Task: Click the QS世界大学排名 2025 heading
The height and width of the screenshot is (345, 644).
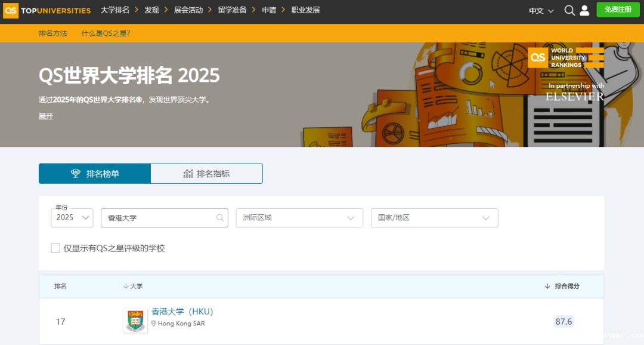Action: point(129,75)
